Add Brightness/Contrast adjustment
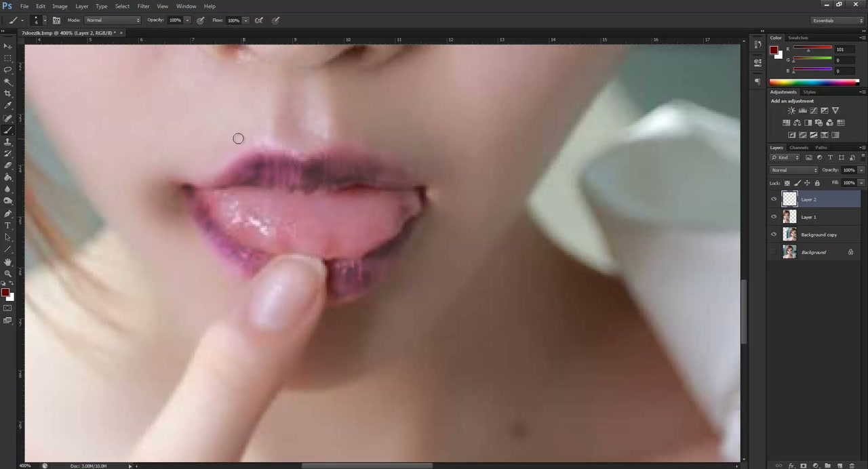This screenshot has width=868, height=469. (791, 110)
